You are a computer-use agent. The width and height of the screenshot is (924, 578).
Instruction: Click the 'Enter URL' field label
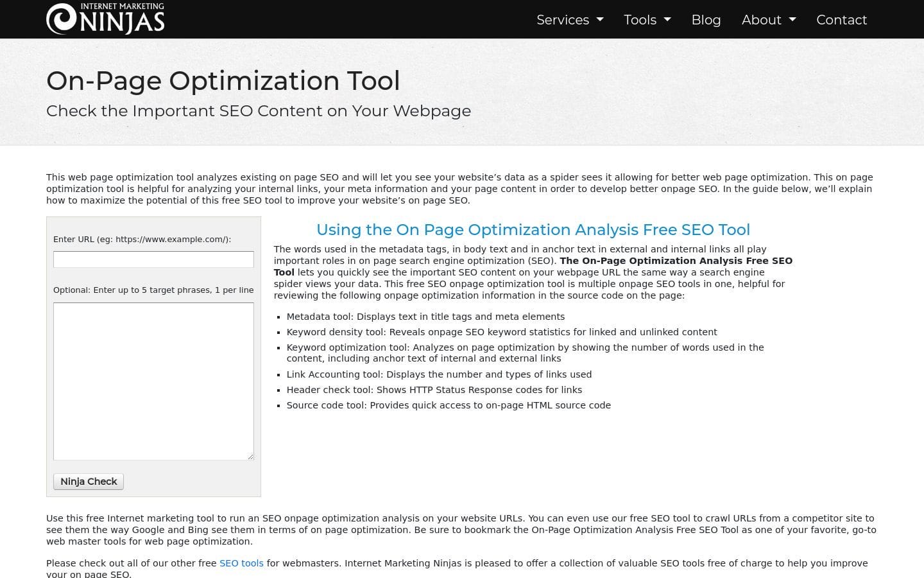coord(142,240)
